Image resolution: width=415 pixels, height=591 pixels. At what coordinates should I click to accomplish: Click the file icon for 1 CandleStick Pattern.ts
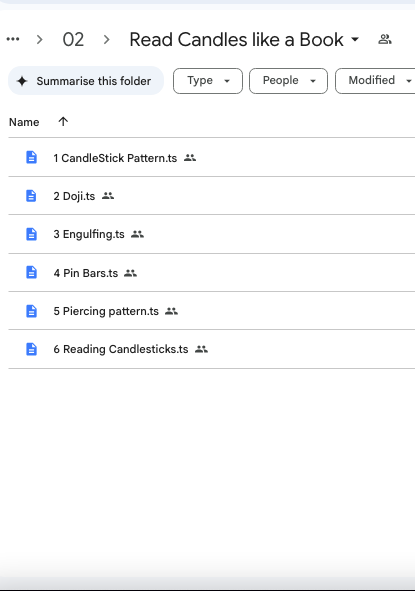[31, 157]
